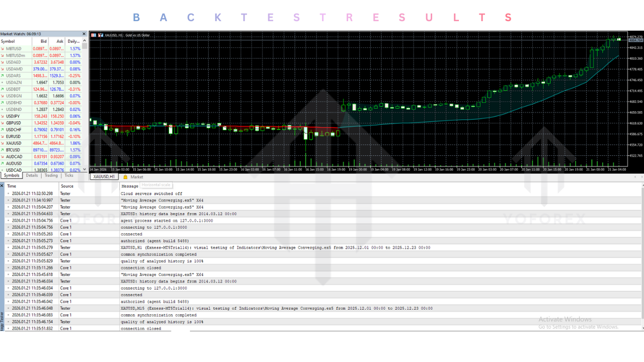Click the red down-arrow icon beside MBTUSD
The image size is (644, 362).
pos(3,49)
